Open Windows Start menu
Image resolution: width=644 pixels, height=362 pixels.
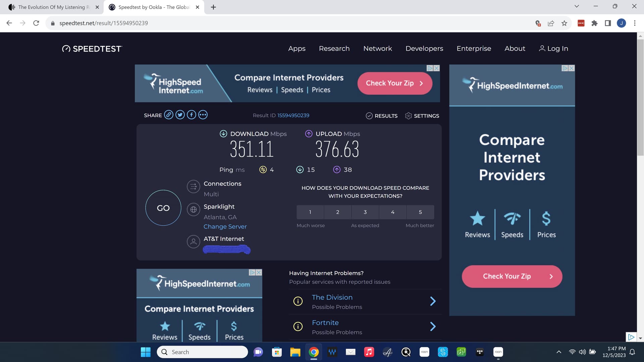coord(146,352)
